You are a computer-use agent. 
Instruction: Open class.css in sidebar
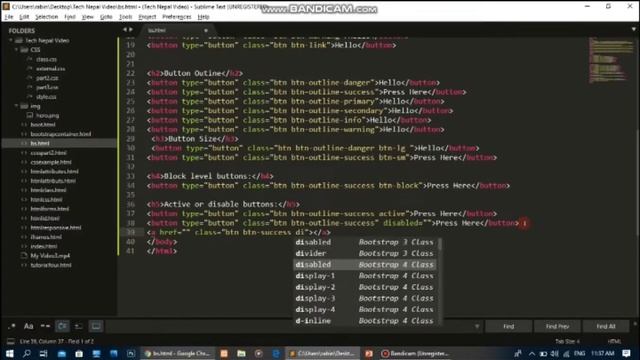46,59
